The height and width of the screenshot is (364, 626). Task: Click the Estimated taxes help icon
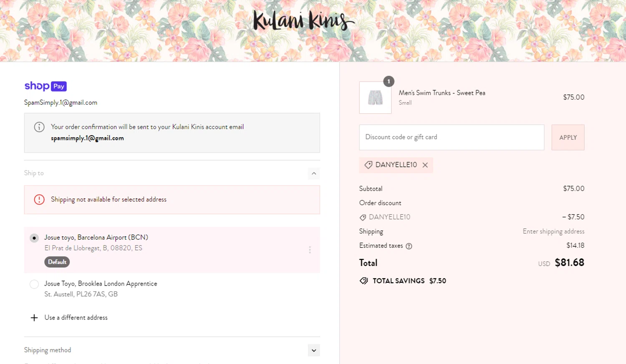pos(409,246)
